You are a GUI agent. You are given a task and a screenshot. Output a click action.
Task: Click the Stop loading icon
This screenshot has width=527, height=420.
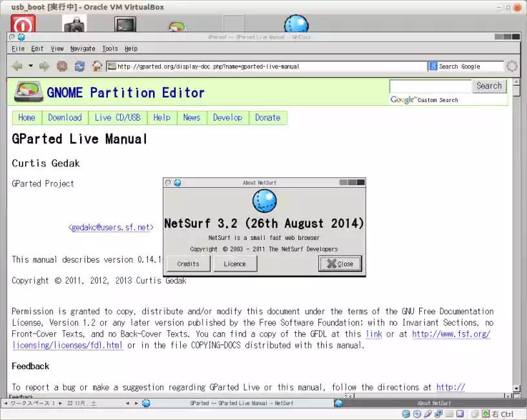coord(62,66)
